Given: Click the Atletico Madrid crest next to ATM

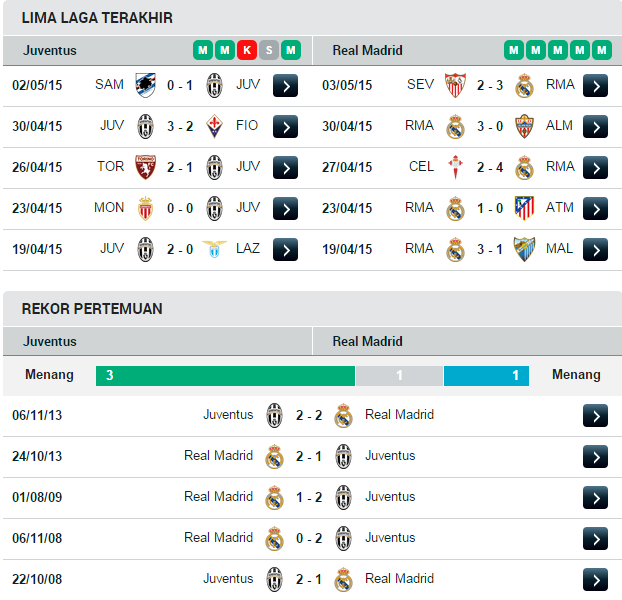Looking at the screenshot, I should coord(524,208).
